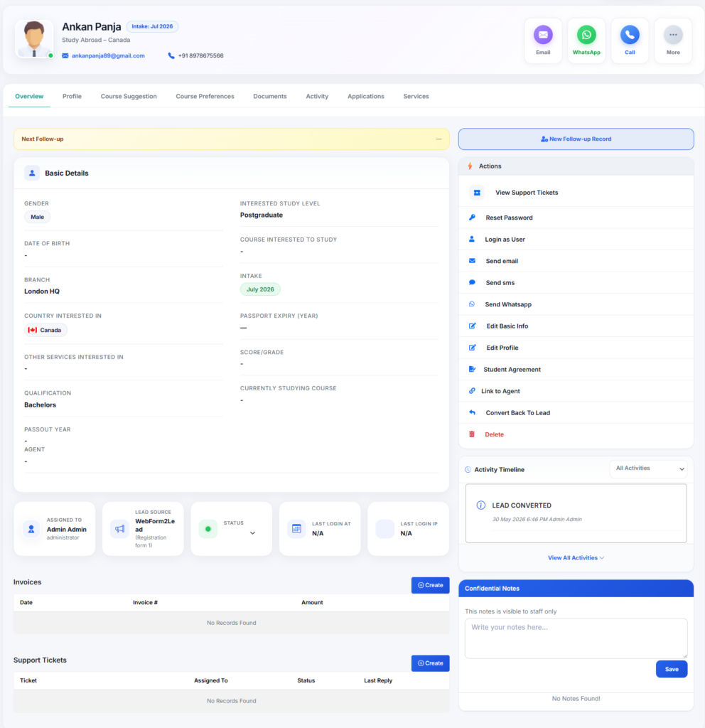
Task: Click in the confidential notes text area
Action: (576, 638)
